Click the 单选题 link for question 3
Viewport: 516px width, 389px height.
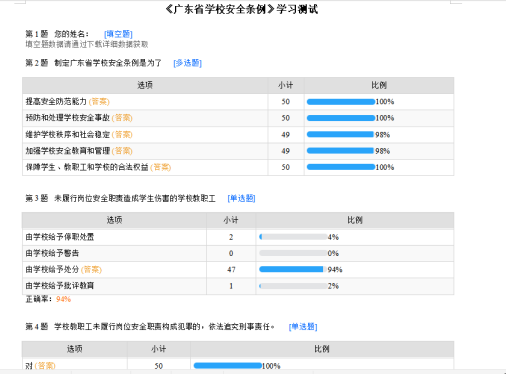click(x=241, y=198)
